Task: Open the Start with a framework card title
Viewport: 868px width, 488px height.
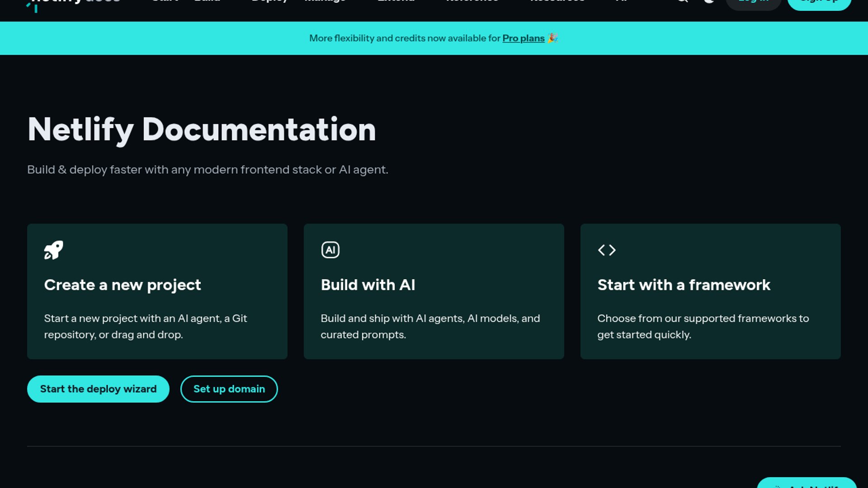Action: click(x=684, y=285)
